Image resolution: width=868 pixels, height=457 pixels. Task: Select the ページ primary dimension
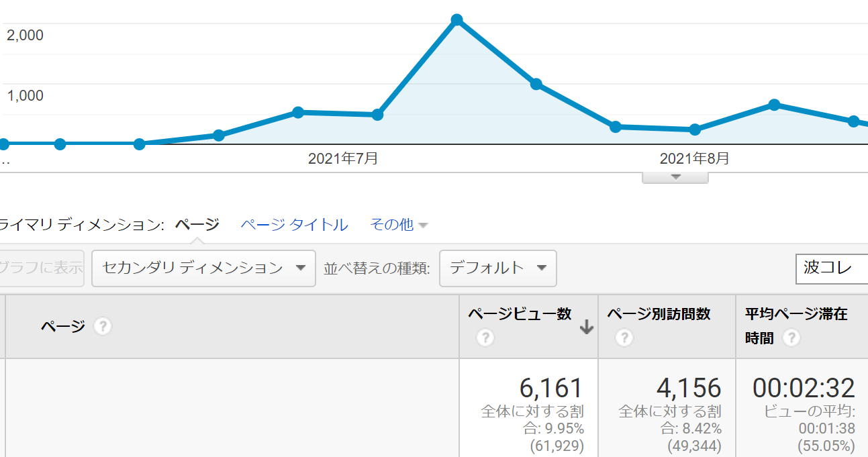[x=197, y=225]
